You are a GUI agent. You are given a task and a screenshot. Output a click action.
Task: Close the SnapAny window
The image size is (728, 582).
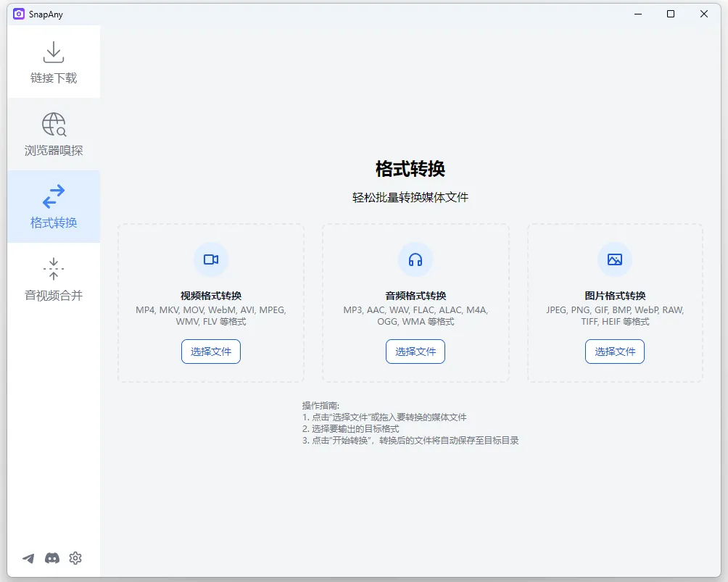[704, 14]
